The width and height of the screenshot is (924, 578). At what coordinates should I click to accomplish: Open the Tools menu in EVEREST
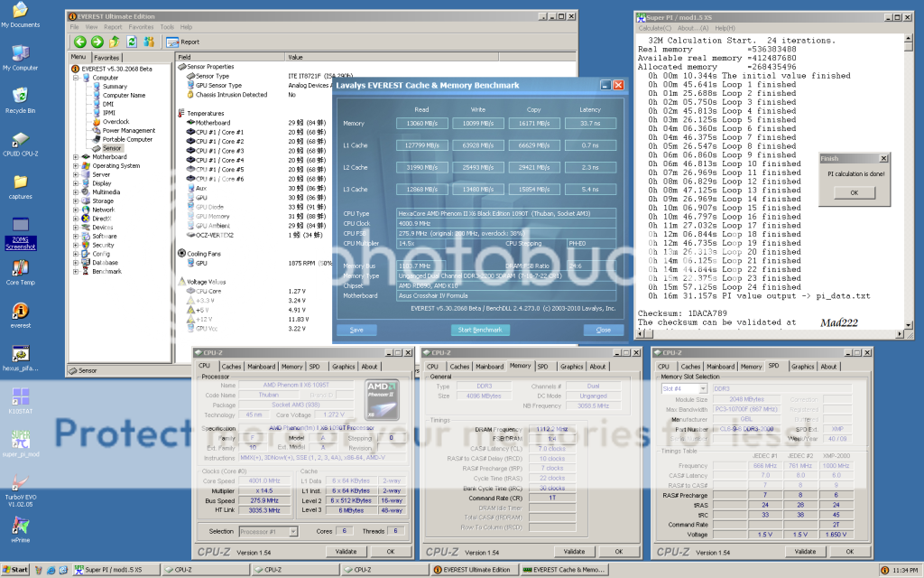click(166, 27)
